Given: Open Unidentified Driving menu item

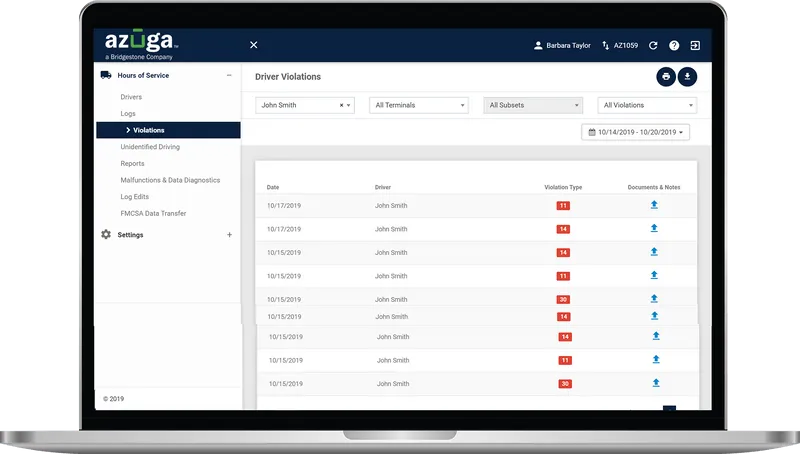Looking at the screenshot, I should click(150, 147).
